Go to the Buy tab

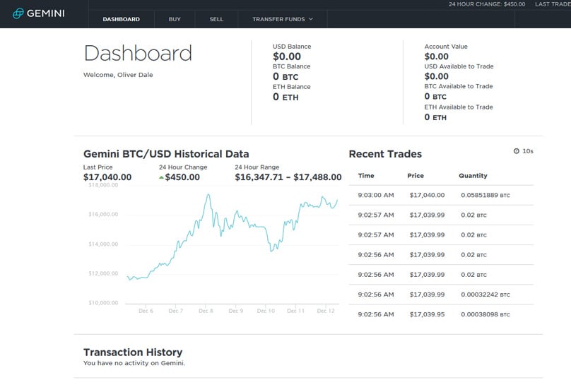(x=175, y=19)
